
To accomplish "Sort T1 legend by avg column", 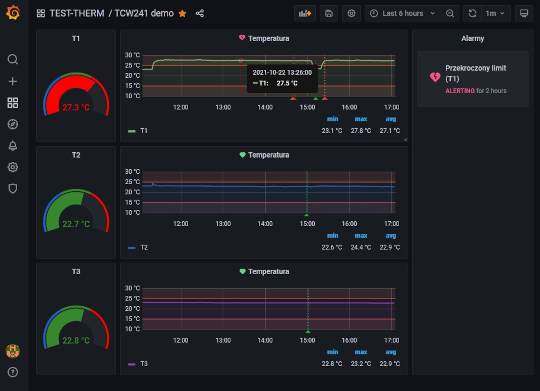I will [x=391, y=119].
